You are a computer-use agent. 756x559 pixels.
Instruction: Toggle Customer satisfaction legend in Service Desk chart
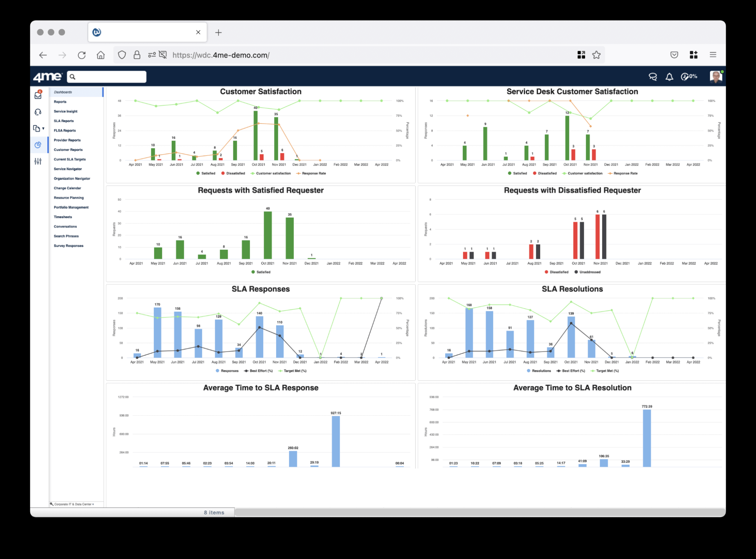point(582,173)
